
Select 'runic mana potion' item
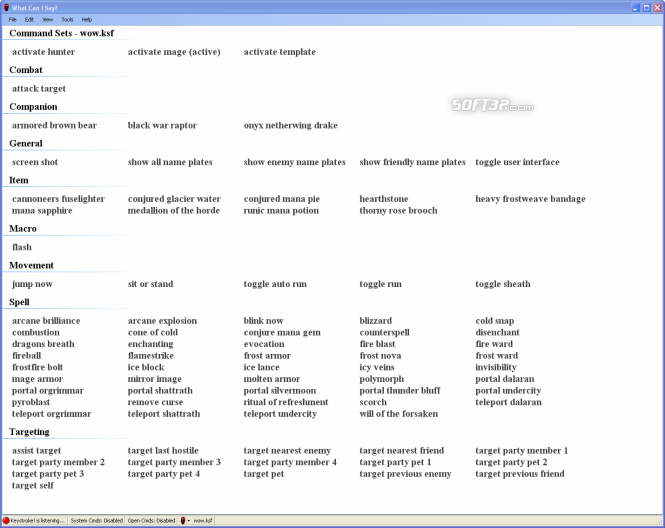pos(281,210)
